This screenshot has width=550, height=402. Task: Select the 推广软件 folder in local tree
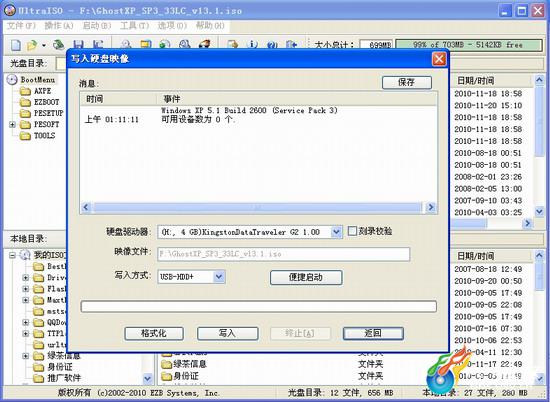pos(57,378)
